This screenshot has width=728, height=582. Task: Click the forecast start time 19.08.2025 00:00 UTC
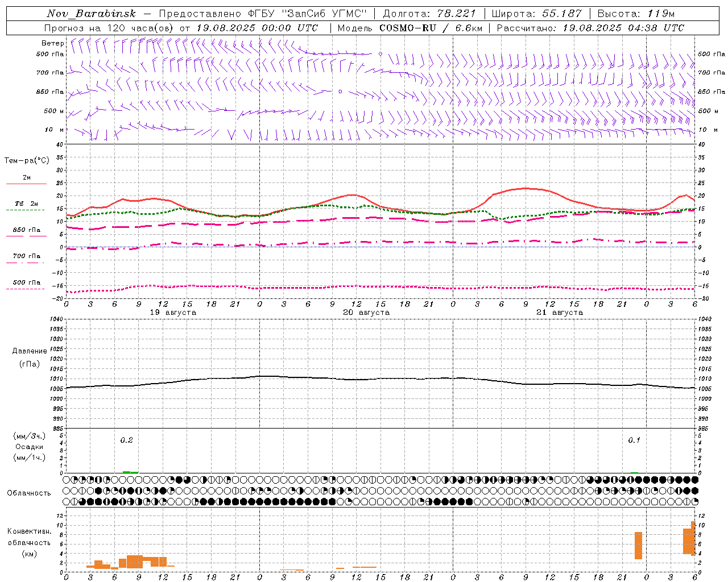(257, 28)
